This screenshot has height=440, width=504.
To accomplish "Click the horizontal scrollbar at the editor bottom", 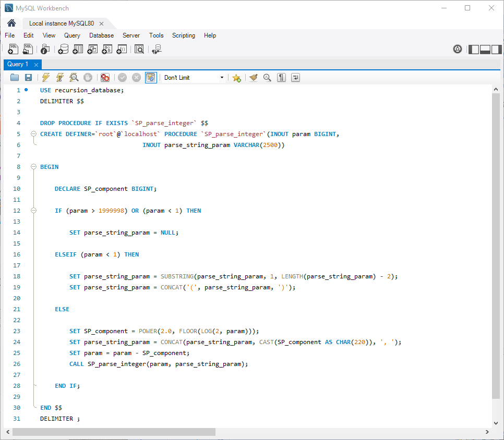I will coord(114,432).
